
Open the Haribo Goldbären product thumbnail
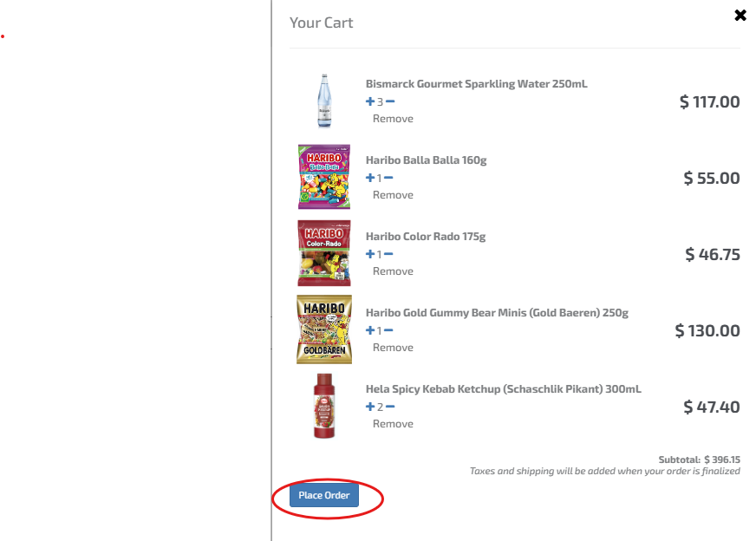pyautogui.click(x=324, y=329)
